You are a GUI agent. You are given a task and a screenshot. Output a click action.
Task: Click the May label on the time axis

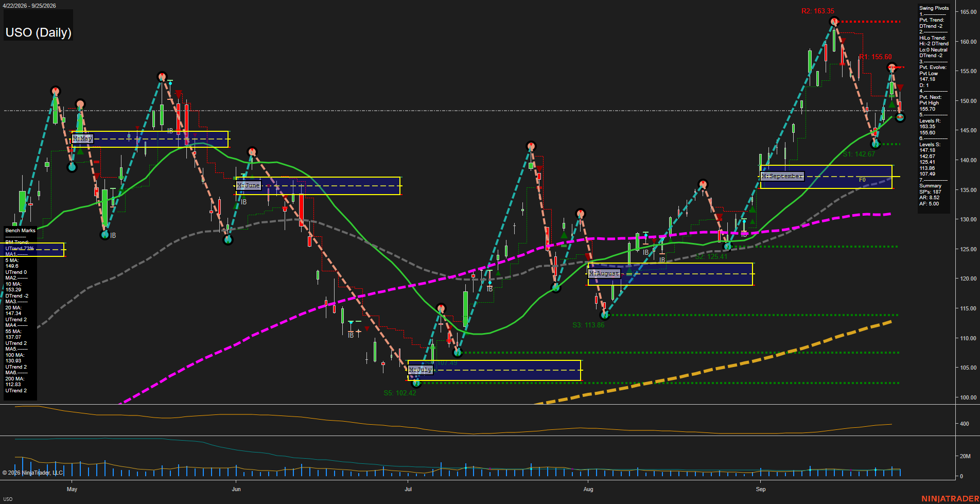pos(72,489)
